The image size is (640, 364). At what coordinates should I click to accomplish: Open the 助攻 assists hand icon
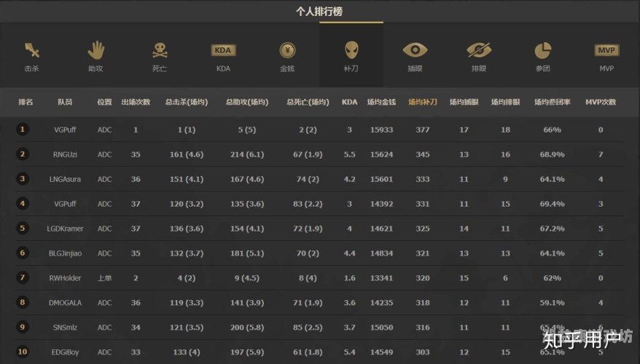pyautogui.click(x=95, y=50)
